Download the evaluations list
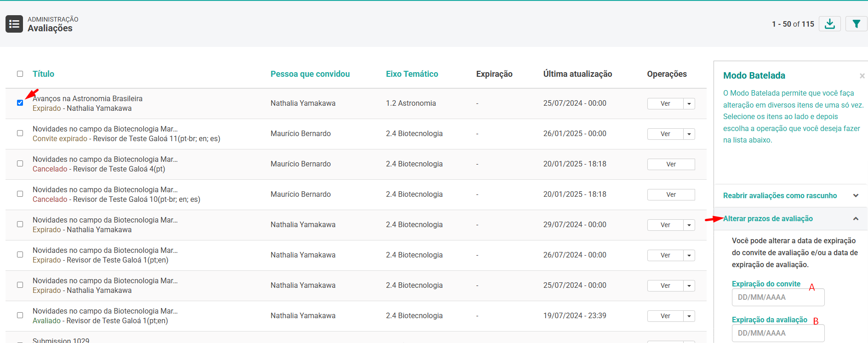The height and width of the screenshot is (343, 868). [830, 24]
